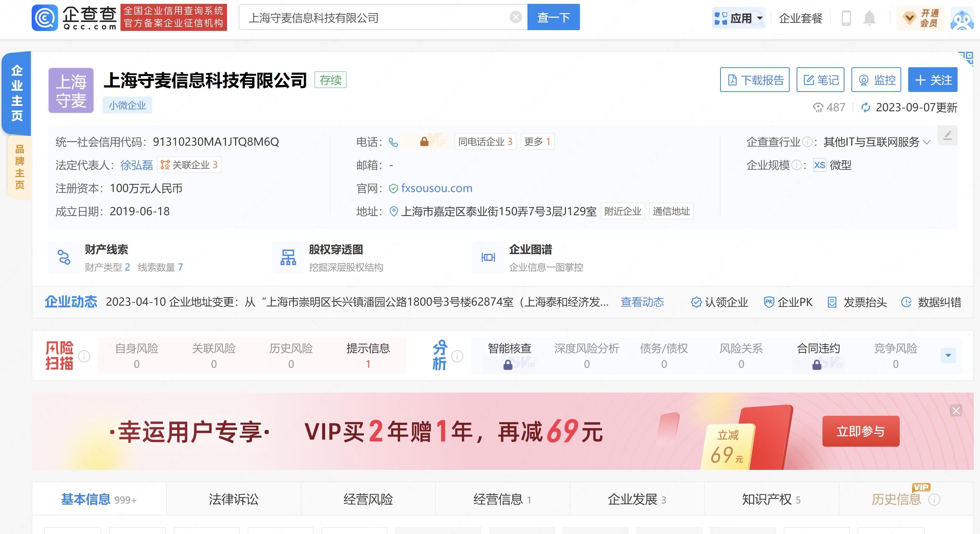
Task: Switch to 经营信息 tab
Action: pyautogui.click(x=502, y=499)
